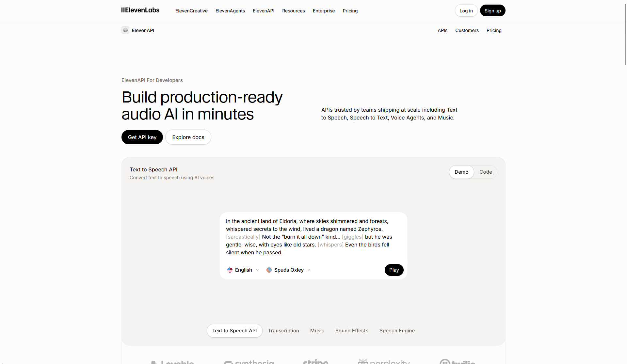Viewport: 627px width, 364px height.
Task: Click the ElevenAPI For Developers label
Action: [152, 80]
